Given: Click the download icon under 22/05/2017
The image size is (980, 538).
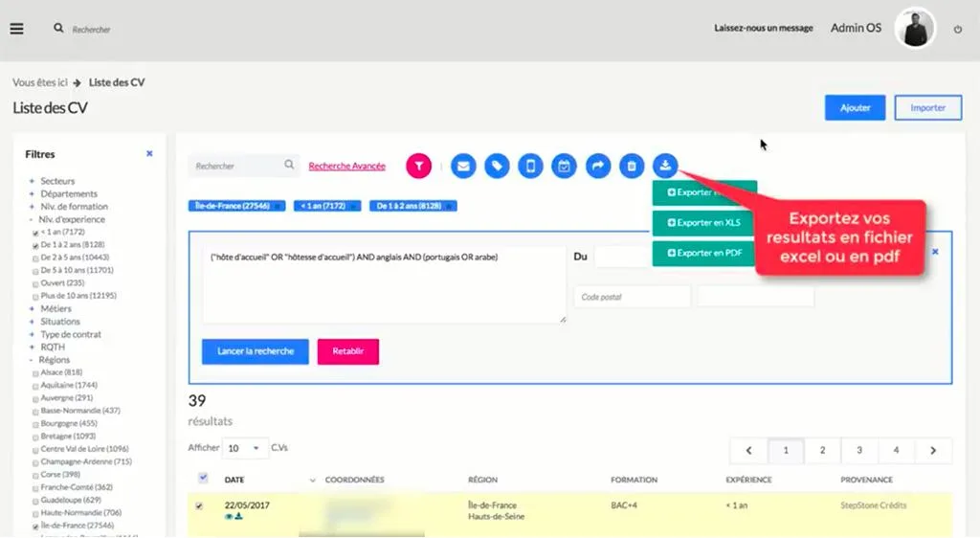Looking at the screenshot, I should pos(238,517).
